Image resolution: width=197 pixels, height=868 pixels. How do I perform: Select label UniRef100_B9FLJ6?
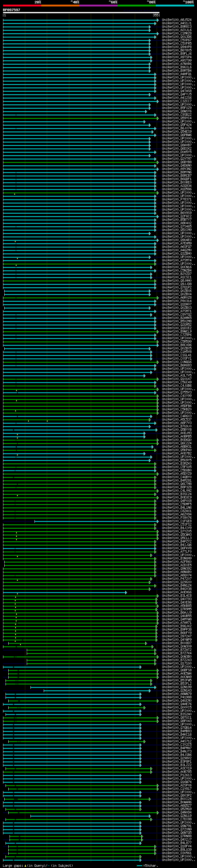[x=177, y=54]
